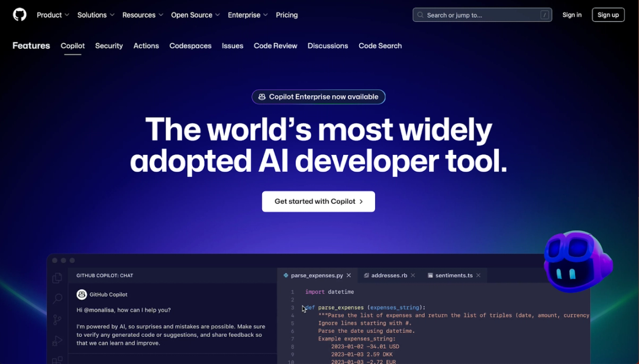Click the 'def parse_expenses' code line

click(365, 307)
